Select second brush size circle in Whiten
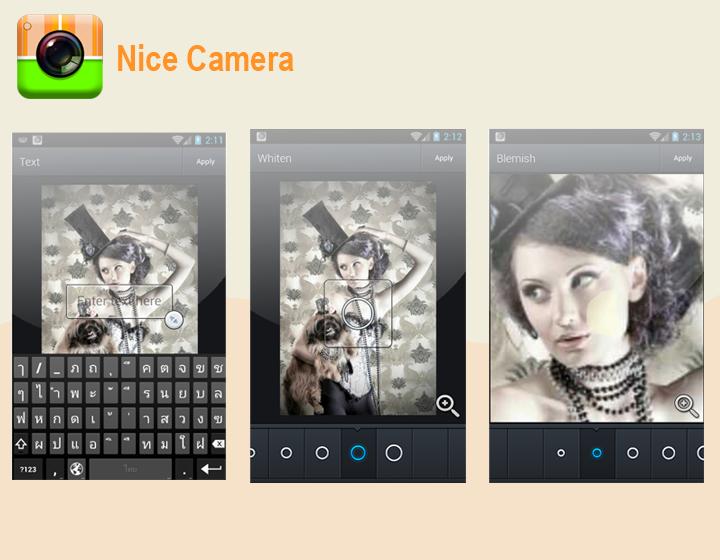This screenshot has width=720, height=560. pyautogui.click(x=322, y=453)
